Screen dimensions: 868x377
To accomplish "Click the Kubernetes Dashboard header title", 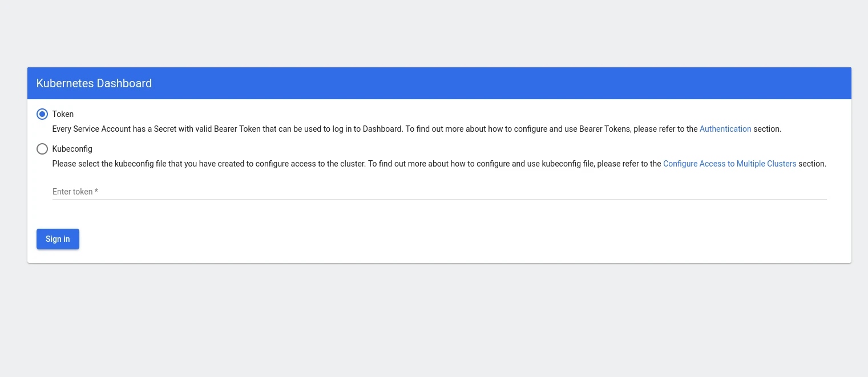I will (94, 83).
